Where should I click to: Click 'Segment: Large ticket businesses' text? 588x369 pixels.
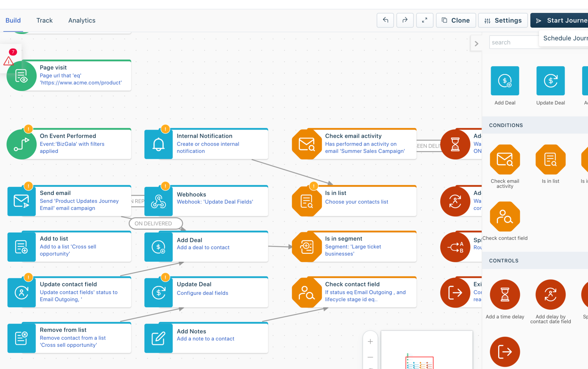coord(353,250)
